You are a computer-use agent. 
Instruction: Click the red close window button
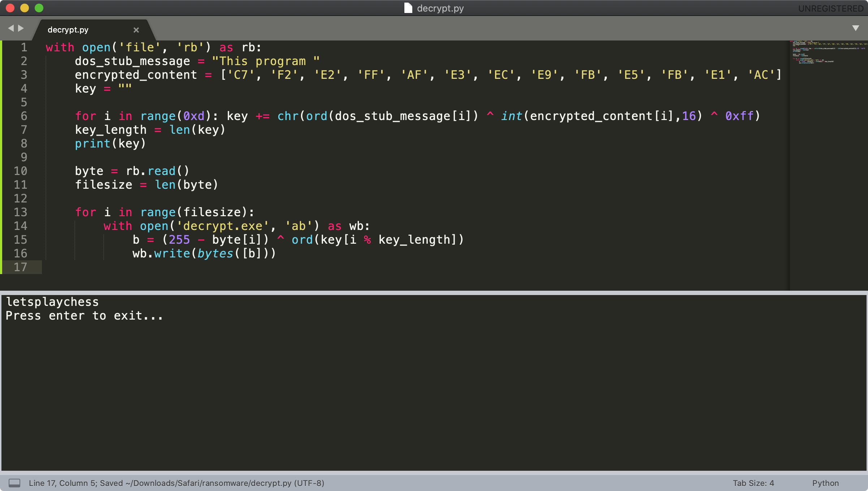10,8
